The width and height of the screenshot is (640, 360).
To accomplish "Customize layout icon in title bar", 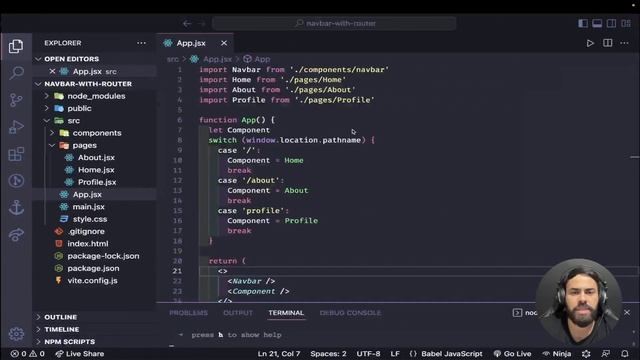I will click(x=626, y=23).
